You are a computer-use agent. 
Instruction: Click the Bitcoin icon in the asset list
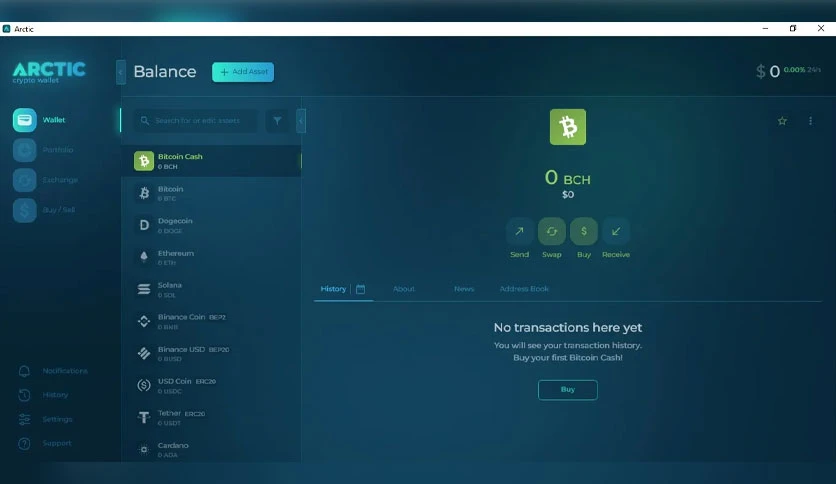click(x=144, y=193)
